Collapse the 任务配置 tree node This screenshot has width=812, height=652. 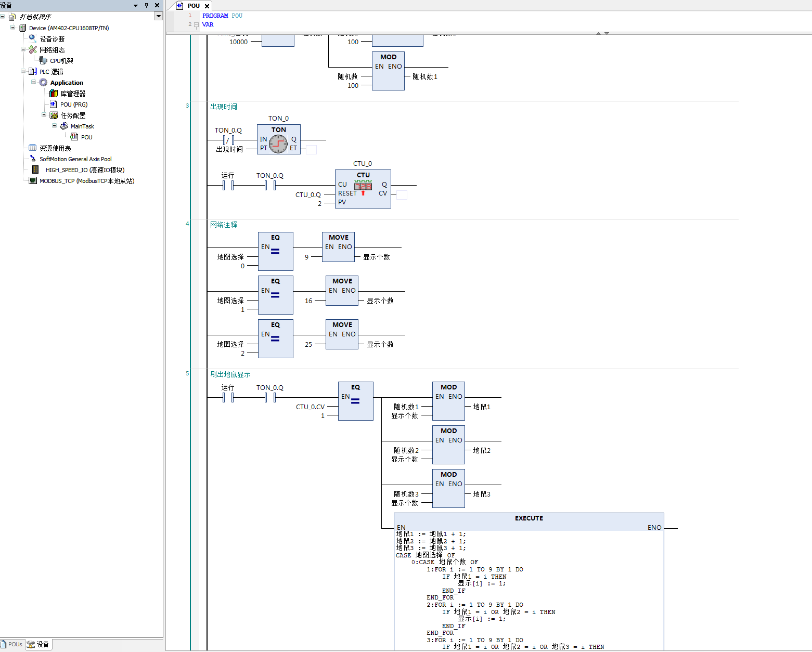pos(44,115)
